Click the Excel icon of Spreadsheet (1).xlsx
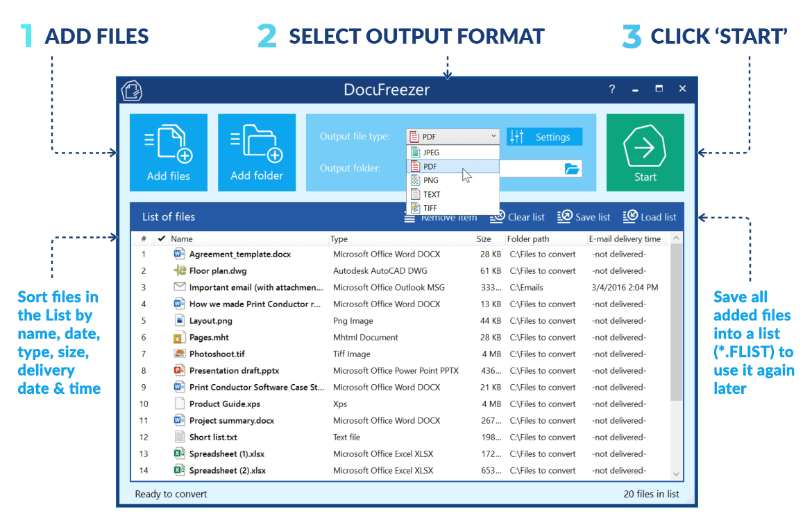The image size is (812, 527). pyautogui.click(x=179, y=453)
